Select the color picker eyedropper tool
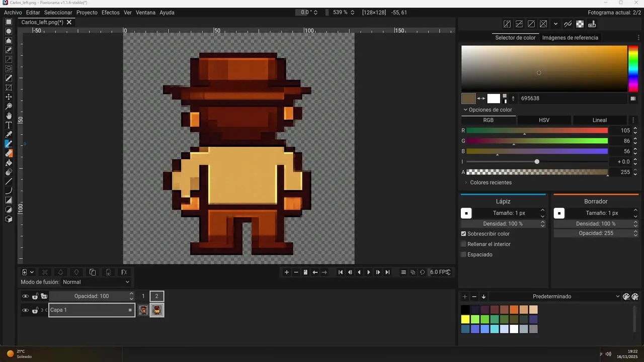The height and width of the screenshot is (362, 644). coord(9,134)
